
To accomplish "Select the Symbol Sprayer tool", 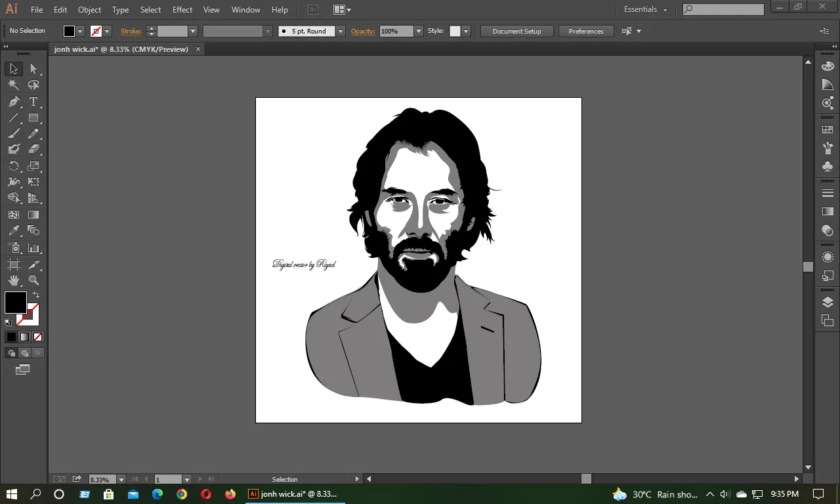I will tap(14, 248).
